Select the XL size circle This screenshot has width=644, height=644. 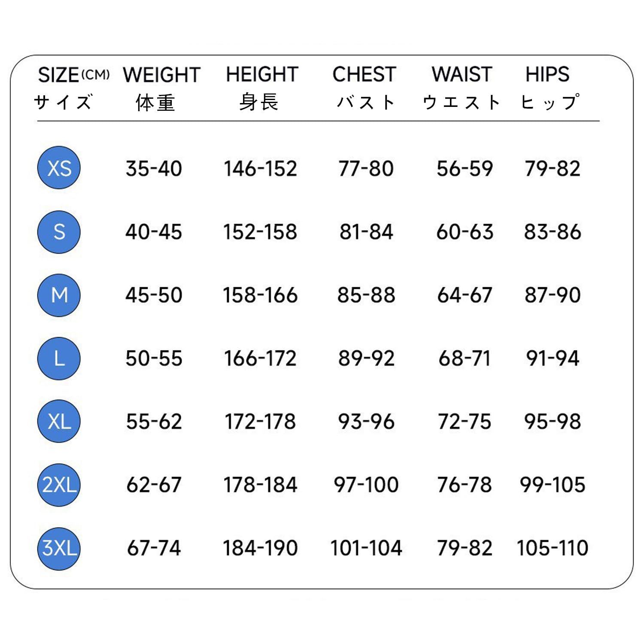[x=59, y=422]
